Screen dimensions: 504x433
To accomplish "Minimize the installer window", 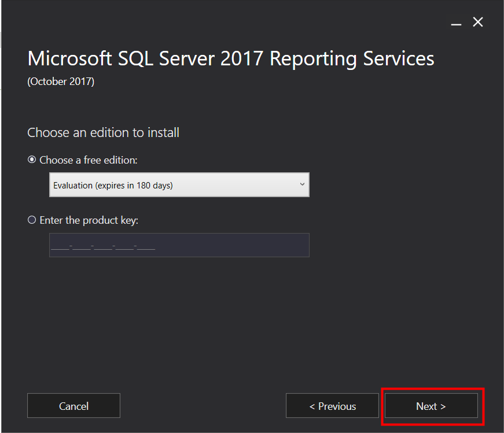I will (457, 23).
